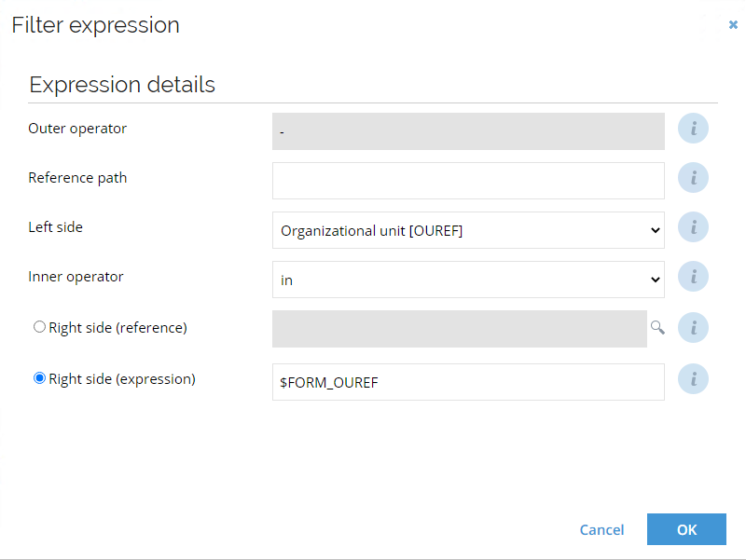Open the reference lookup magnifier icon
The width and height of the screenshot is (746, 560).
pos(657,328)
